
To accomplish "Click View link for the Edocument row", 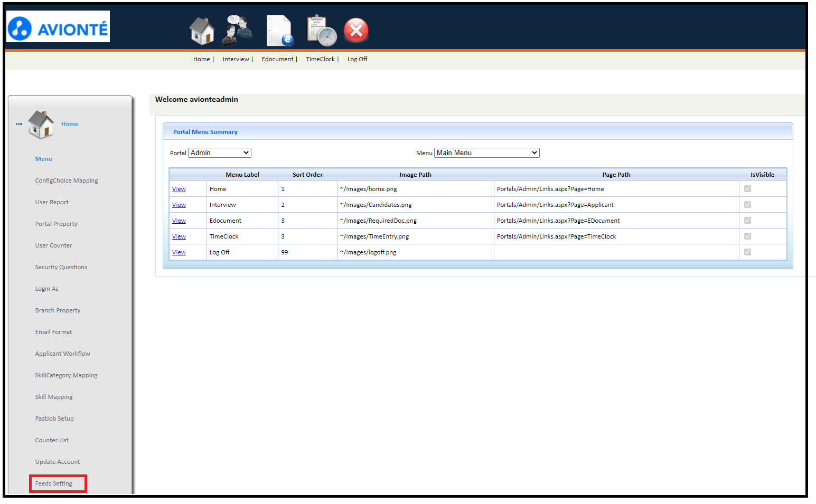I will click(x=179, y=221).
